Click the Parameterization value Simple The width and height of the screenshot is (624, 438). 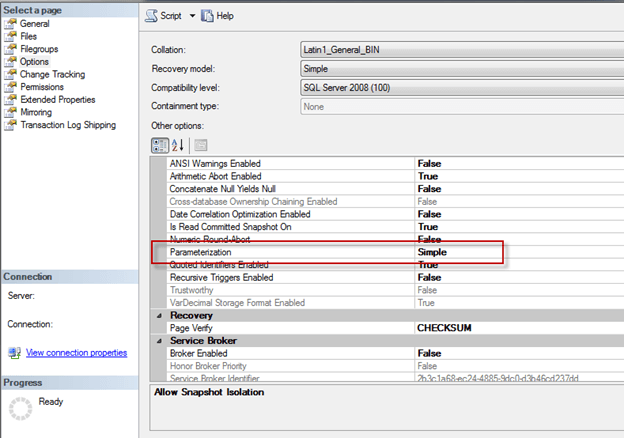coord(432,252)
